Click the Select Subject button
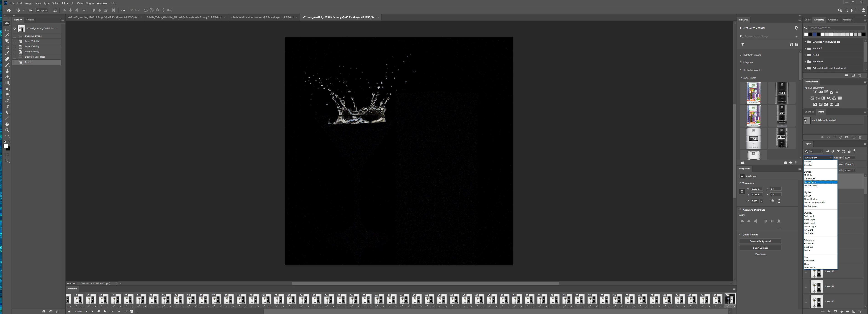The height and width of the screenshot is (314, 868). (760, 248)
